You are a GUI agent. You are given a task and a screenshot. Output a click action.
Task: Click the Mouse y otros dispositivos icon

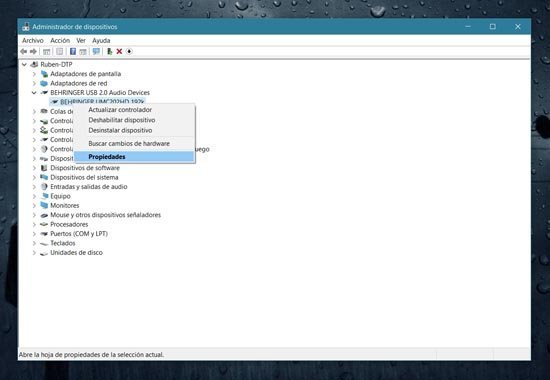[44, 215]
